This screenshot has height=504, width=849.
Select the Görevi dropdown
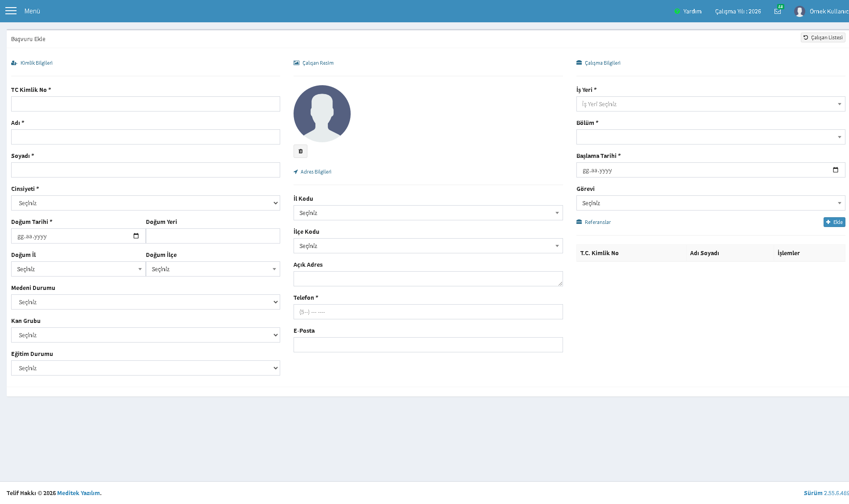[711, 203]
